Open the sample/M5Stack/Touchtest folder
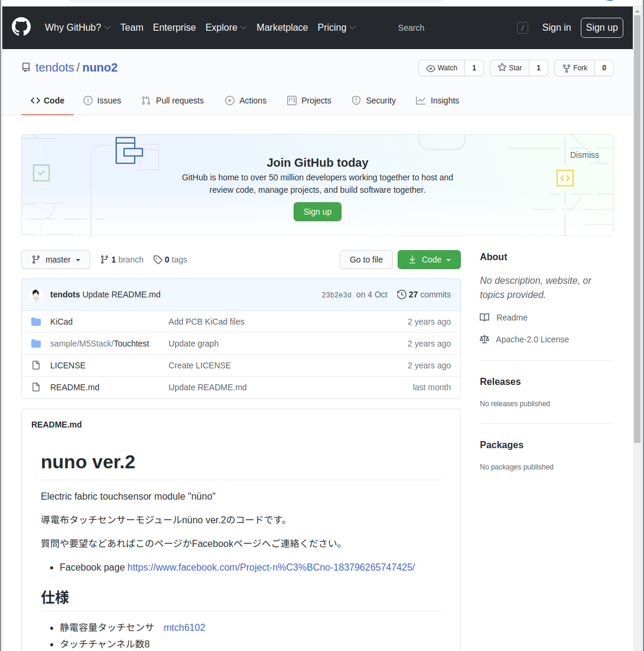644x651 pixels. (100, 344)
